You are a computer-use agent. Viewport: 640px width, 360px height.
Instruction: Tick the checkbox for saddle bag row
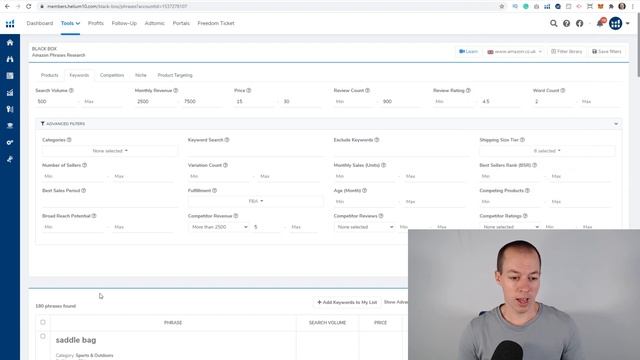43,336
